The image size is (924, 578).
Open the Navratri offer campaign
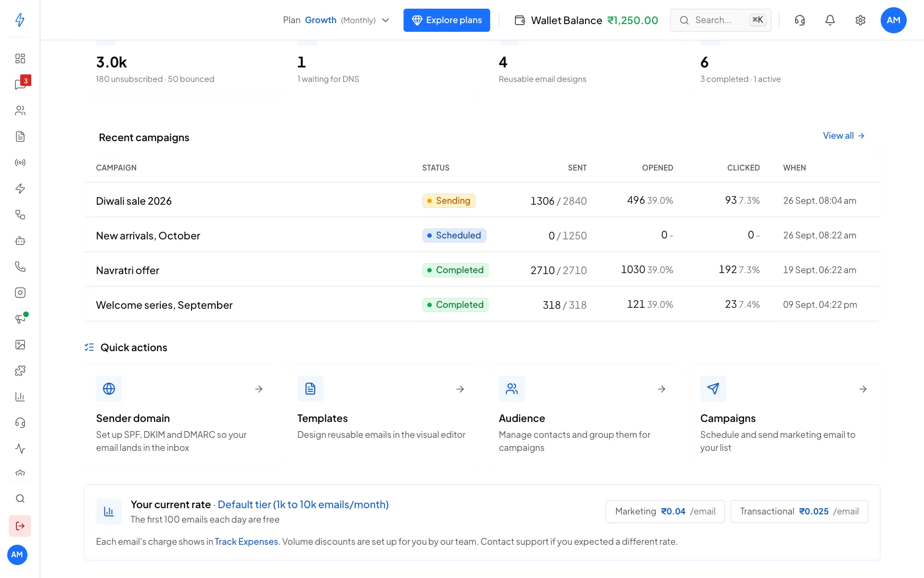(128, 270)
